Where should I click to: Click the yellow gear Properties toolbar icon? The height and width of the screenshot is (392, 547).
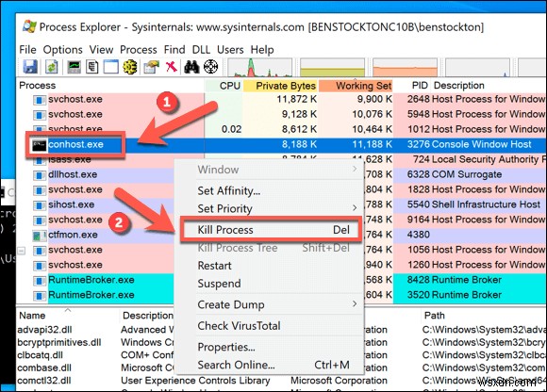click(130, 66)
